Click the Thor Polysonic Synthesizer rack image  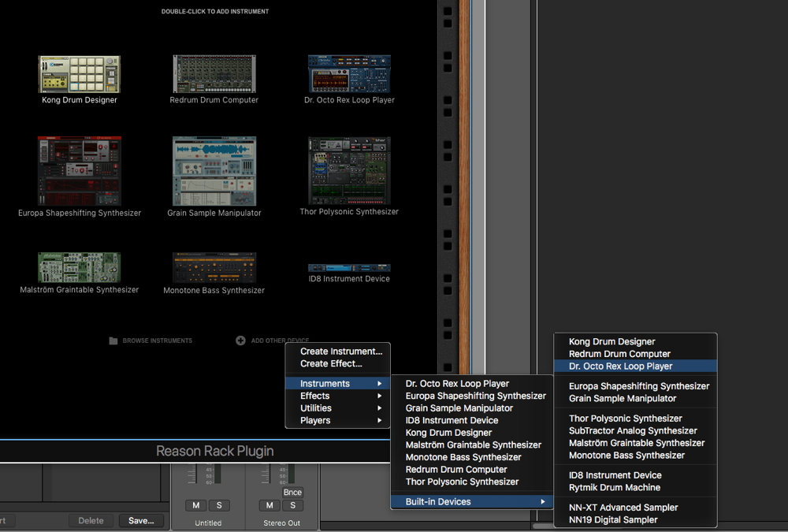[349, 170]
